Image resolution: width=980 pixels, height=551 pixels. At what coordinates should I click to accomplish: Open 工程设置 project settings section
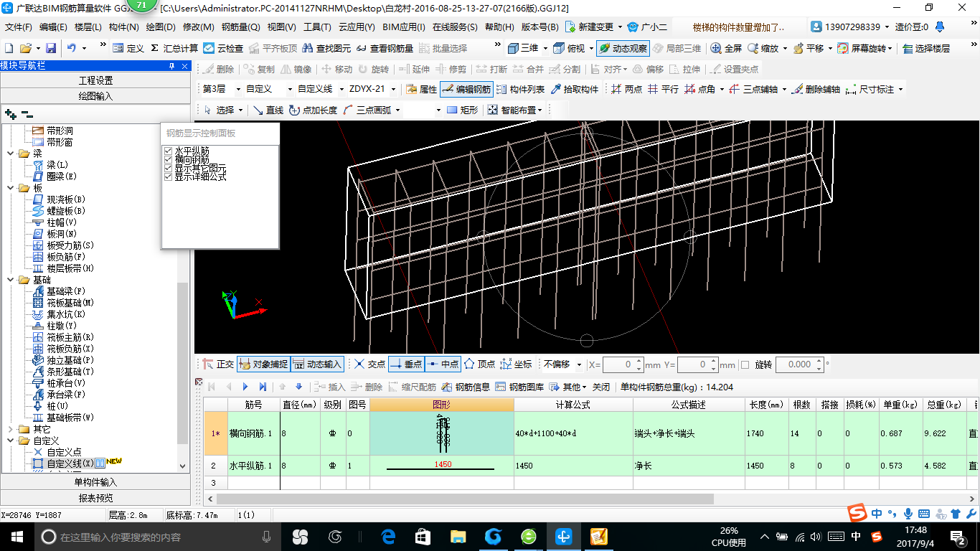[x=95, y=80]
